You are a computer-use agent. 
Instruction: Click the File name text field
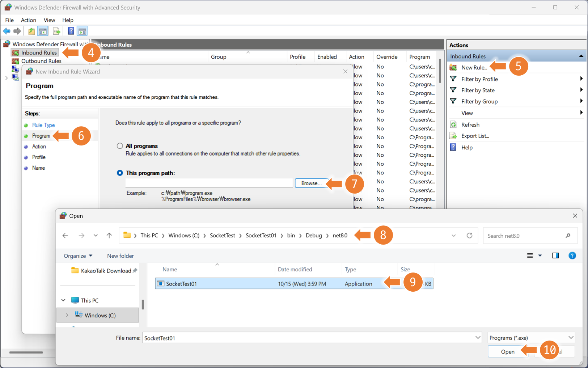tap(312, 338)
